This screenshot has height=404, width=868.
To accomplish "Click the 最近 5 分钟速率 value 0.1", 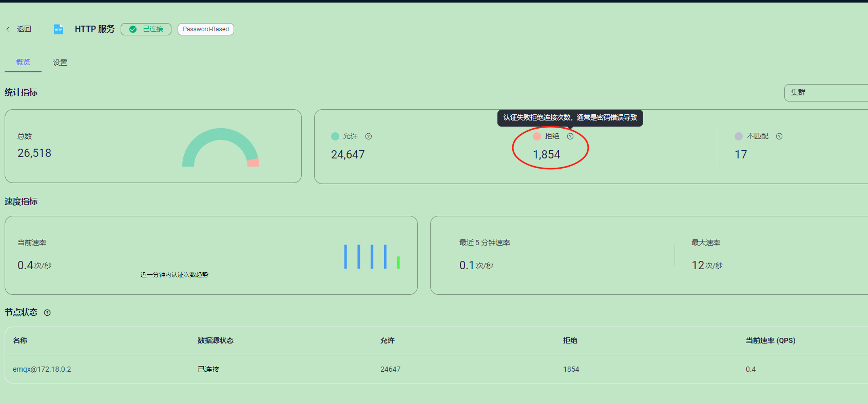I will [x=467, y=265].
